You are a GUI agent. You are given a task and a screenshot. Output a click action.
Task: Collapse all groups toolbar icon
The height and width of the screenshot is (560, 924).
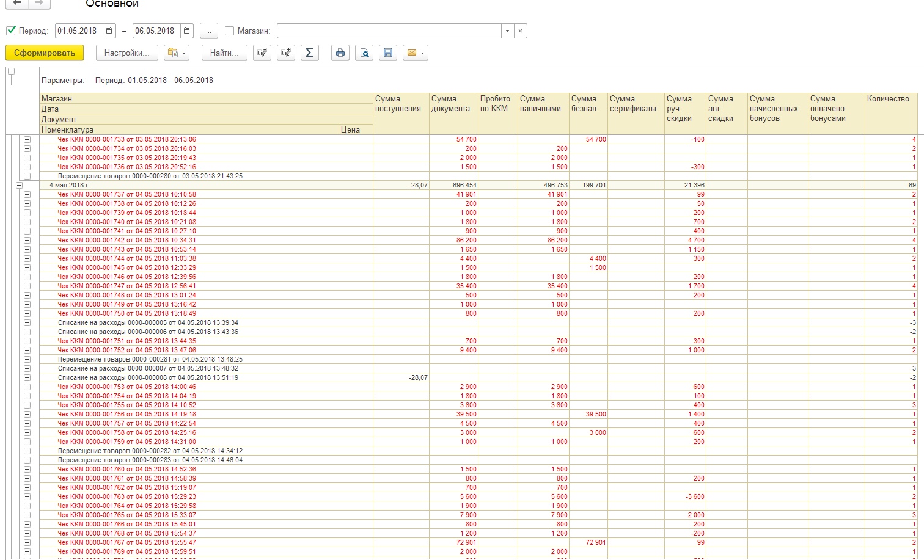click(x=262, y=53)
